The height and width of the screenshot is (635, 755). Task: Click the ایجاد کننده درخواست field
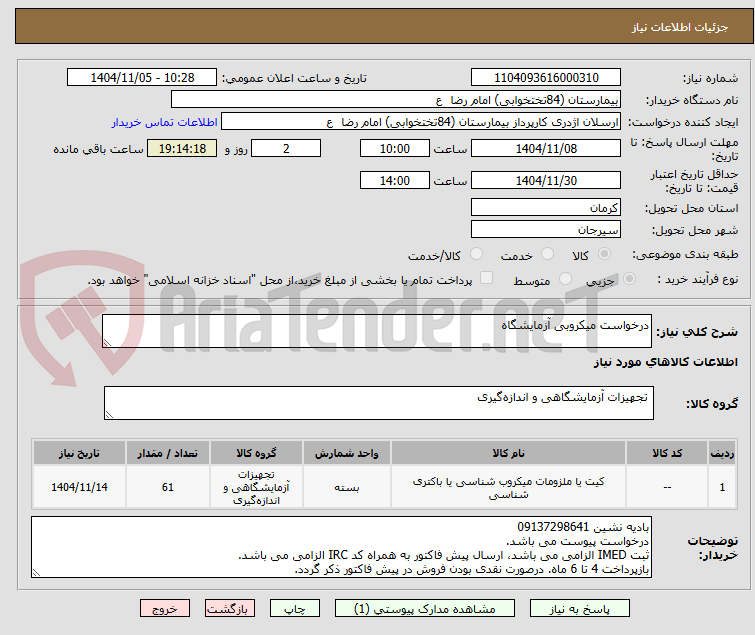point(421,122)
